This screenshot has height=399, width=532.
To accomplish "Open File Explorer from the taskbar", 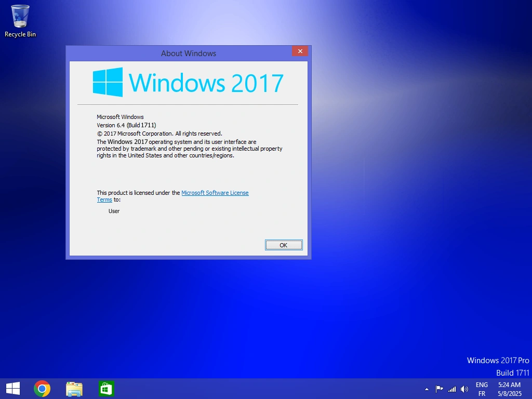I will pos(74,388).
